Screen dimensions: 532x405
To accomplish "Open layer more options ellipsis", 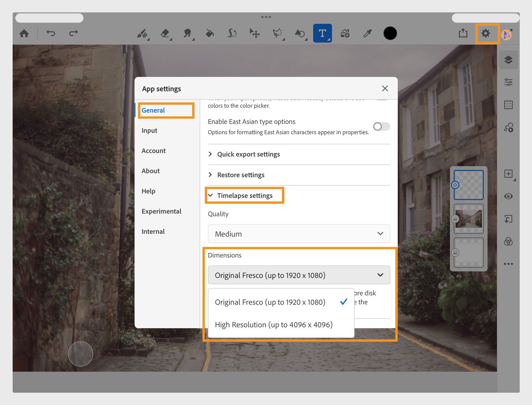I will 508,264.
